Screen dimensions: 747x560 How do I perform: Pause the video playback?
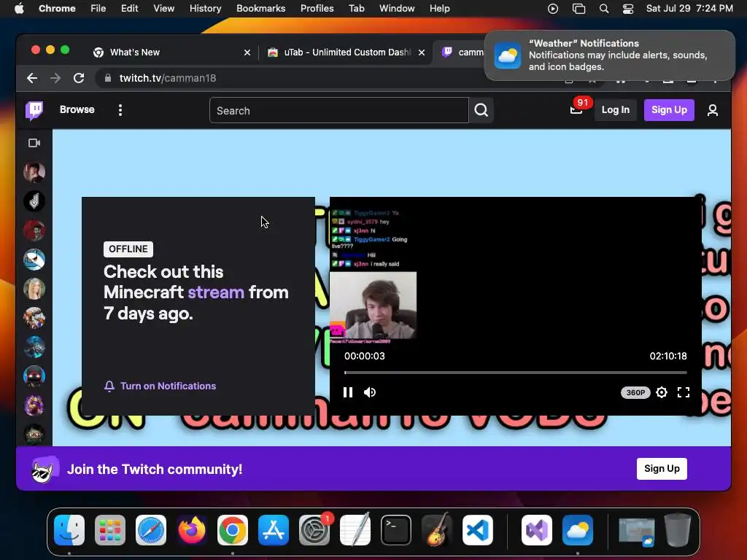[x=348, y=392]
